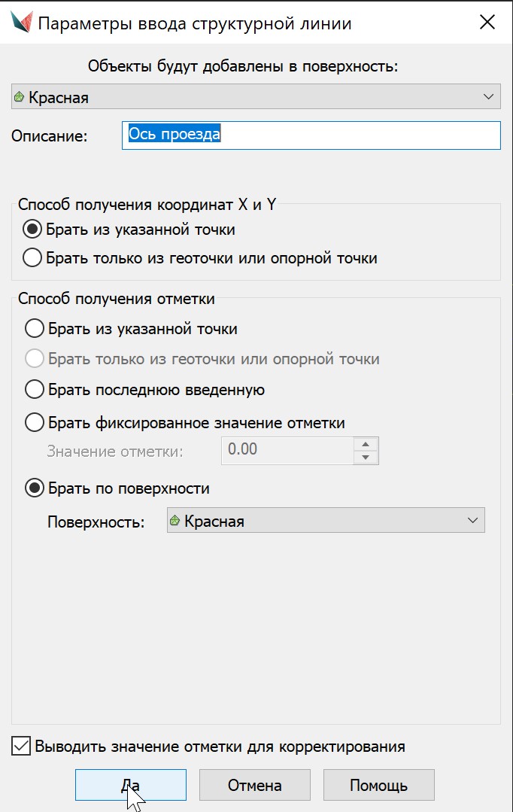The image size is (513, 812).
Task: Click the green surface icon in top dropdown
Action: 20,97
